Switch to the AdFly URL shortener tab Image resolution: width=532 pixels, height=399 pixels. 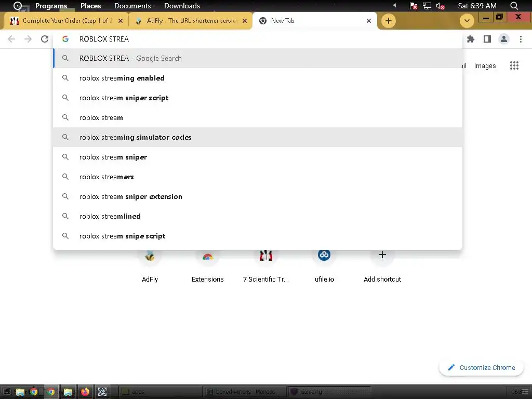click(192, 21)
